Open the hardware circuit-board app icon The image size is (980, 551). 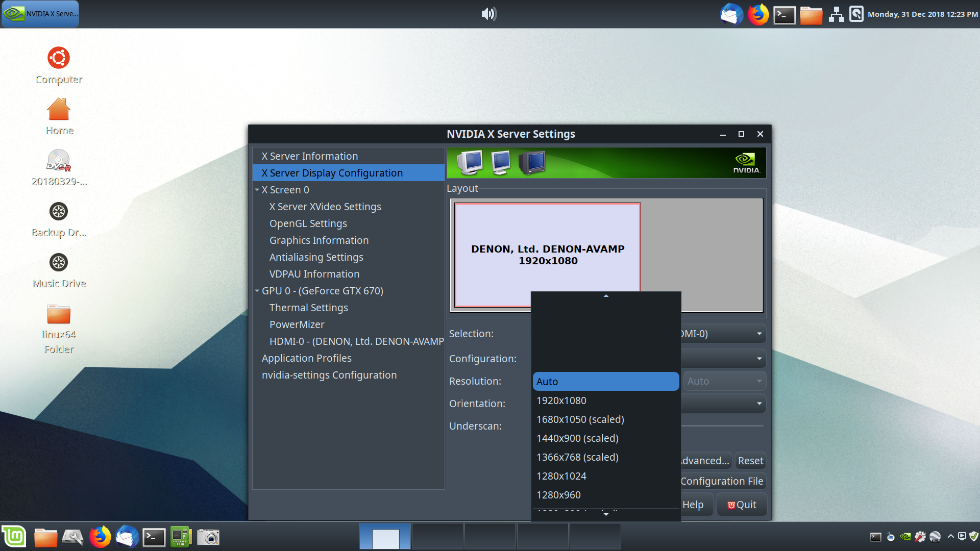point(181,537)
